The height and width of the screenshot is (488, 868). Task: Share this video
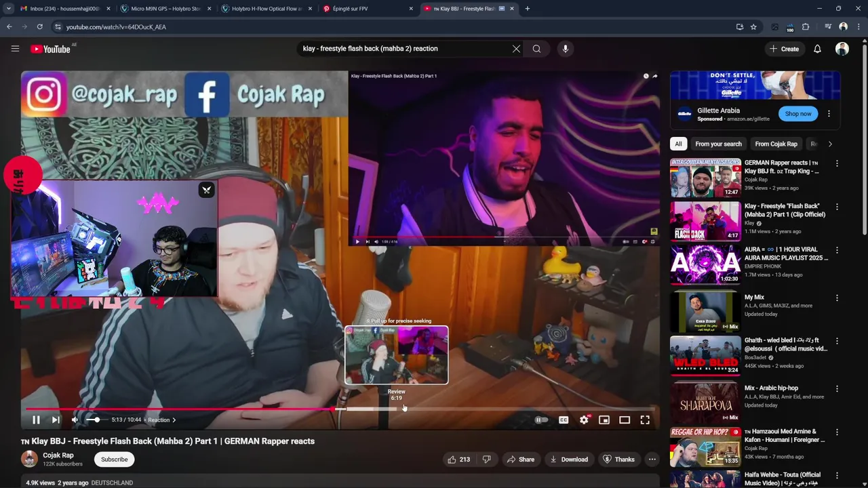520,460
